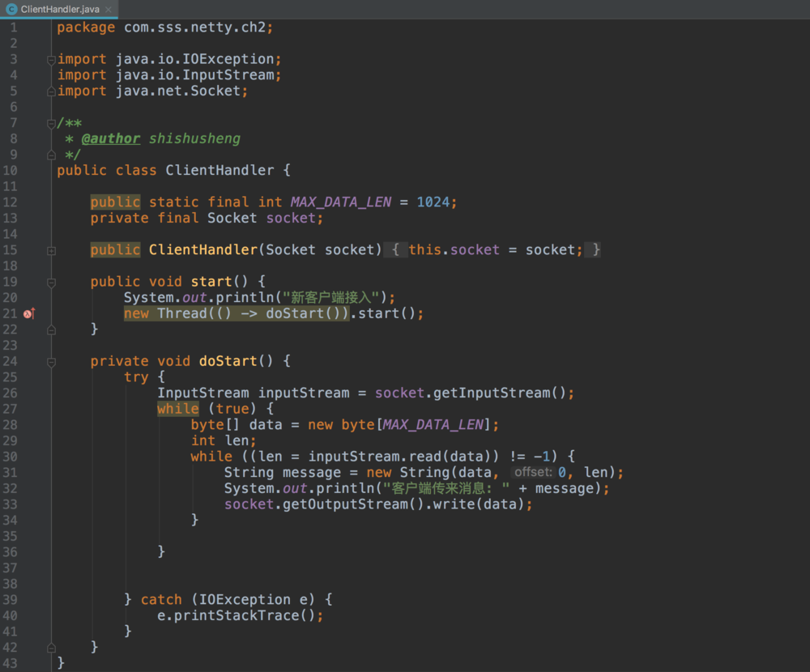The image size is (810, 672).
Task: Click 'String message' declaration on line 31
Action: 283,473
